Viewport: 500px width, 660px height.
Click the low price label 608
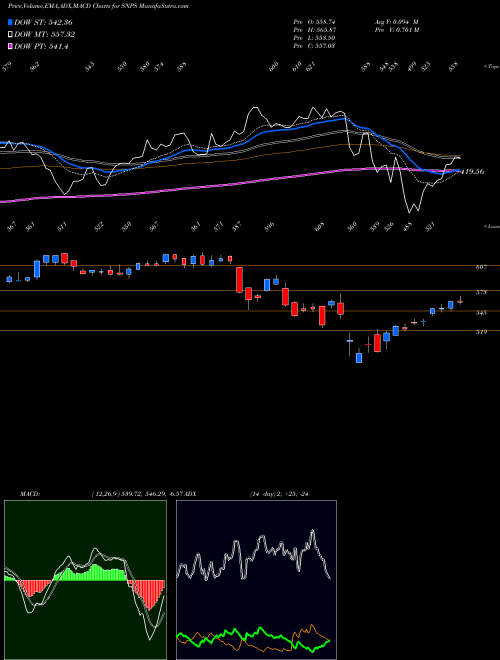click(319, 226)
